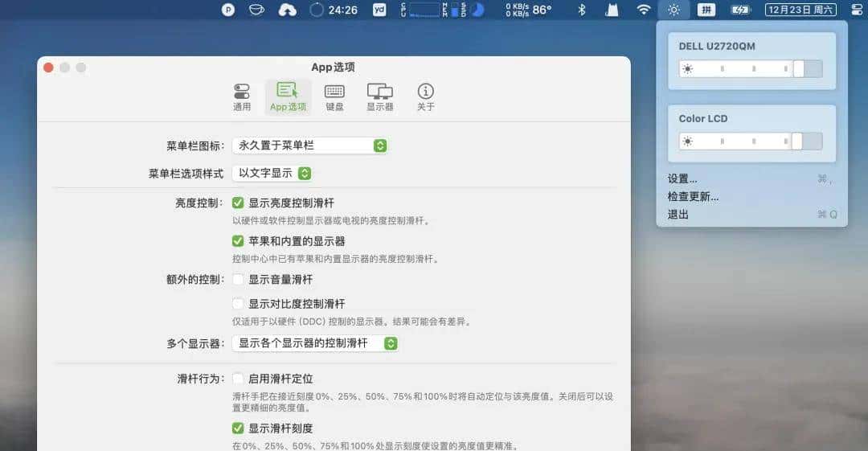Click the date 12月23日 周六
868x451 pixels.
point(800,10)
